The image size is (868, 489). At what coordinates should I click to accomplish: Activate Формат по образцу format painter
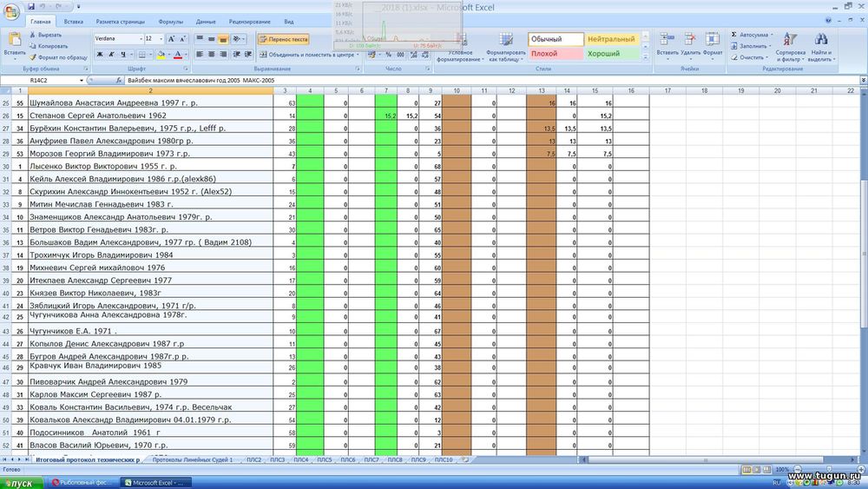coord(58,57)
